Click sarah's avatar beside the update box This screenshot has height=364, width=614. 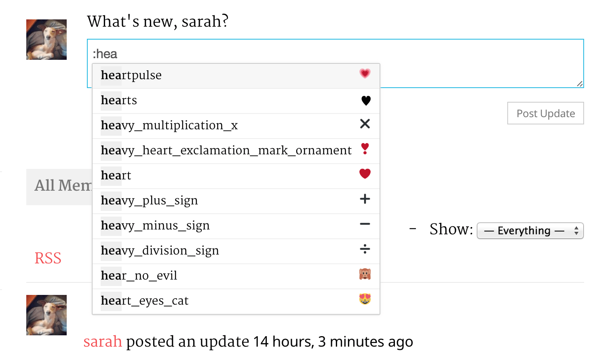[x=46, y=40]
